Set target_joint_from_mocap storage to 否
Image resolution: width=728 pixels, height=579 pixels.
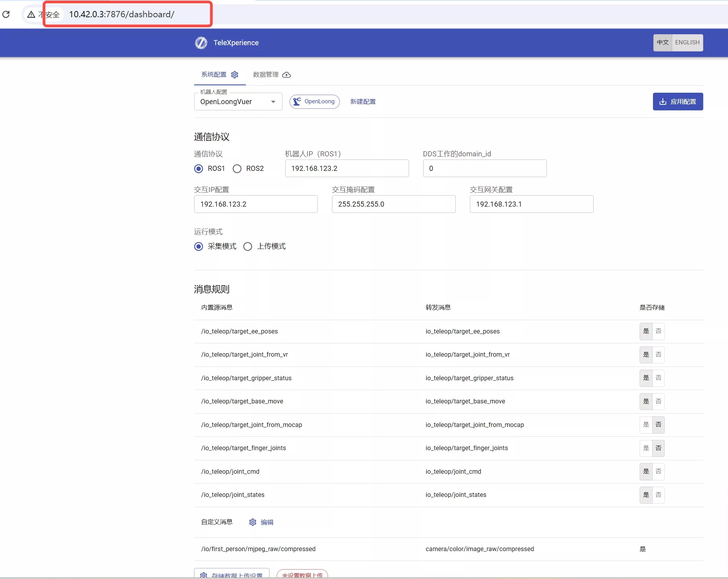(x=658, y=425)
